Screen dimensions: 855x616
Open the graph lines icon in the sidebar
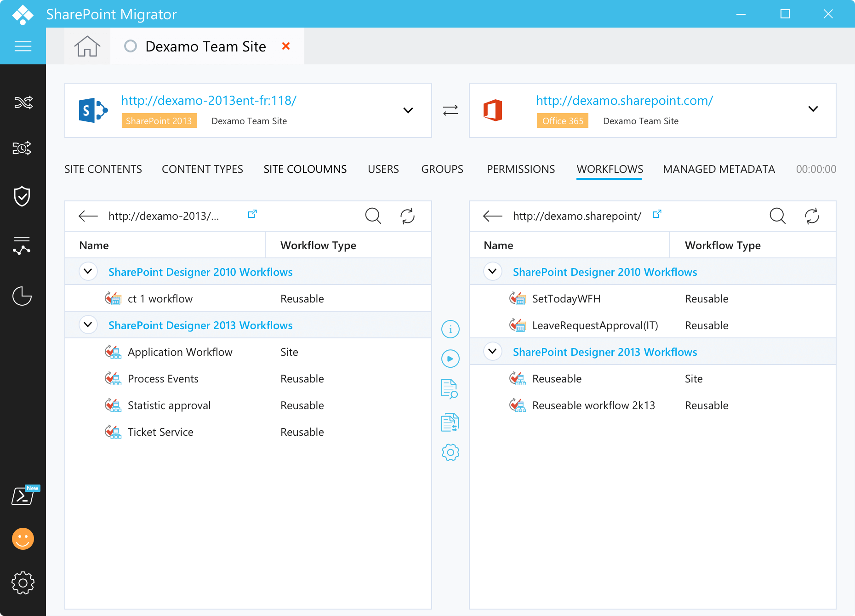click(22, 245)
